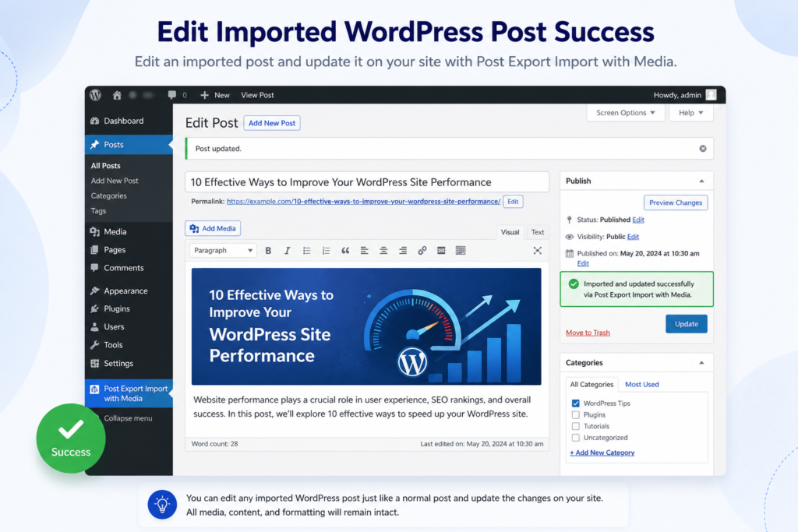798x532 pixels.
Task: Toggle bold formatting in the editor toolbar
Action: [268, 250]
